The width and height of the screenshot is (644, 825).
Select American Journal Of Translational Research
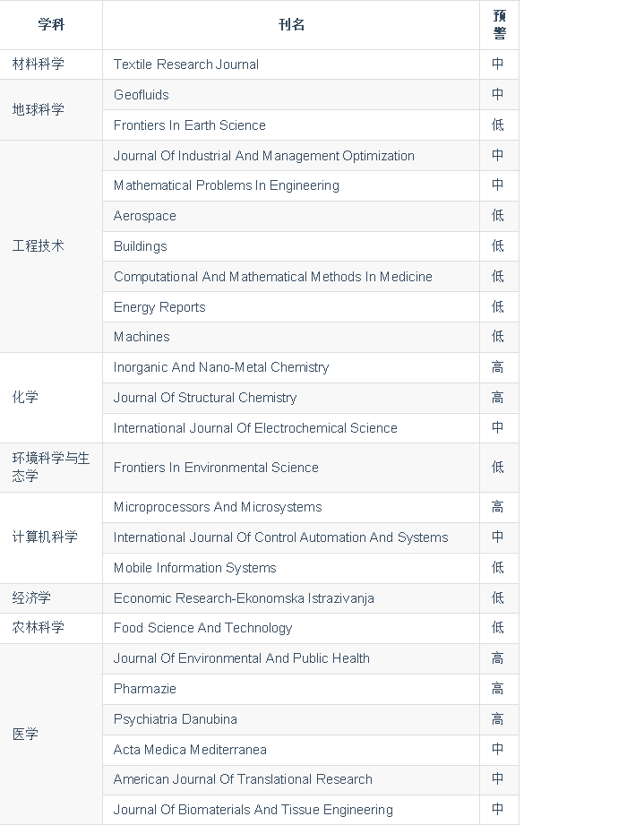point(243,779)
